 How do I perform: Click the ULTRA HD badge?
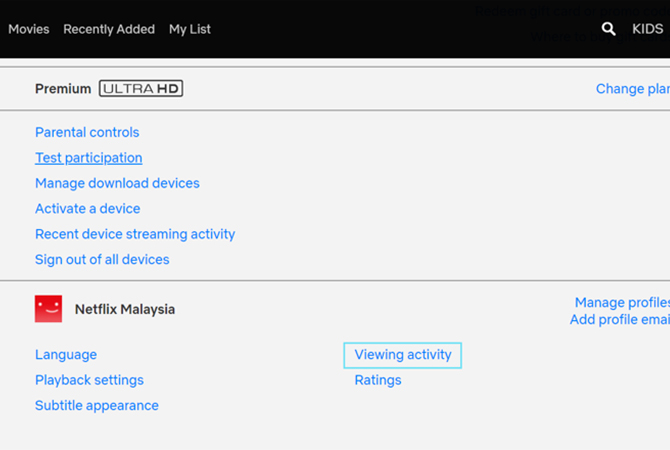(141, 88)
